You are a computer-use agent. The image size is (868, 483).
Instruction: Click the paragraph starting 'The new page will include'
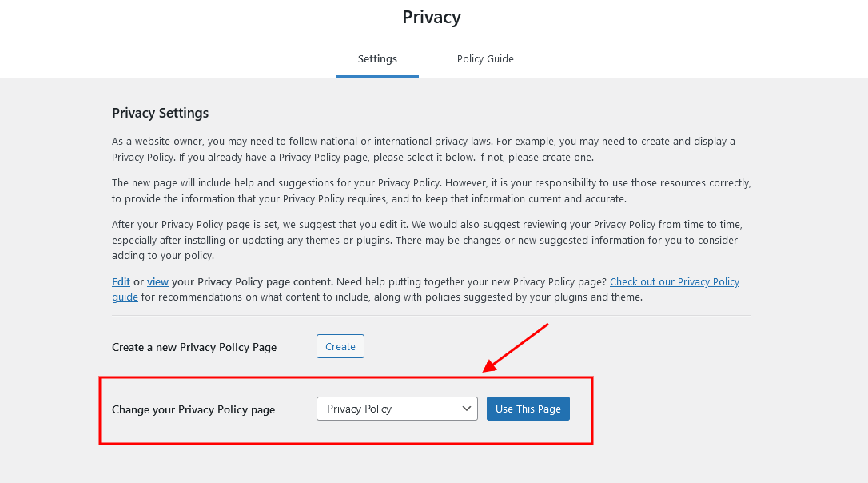point(432,190)
